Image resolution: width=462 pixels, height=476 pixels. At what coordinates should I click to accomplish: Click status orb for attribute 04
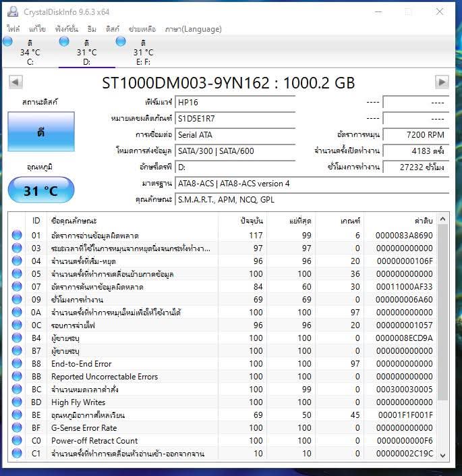[17, 261]
